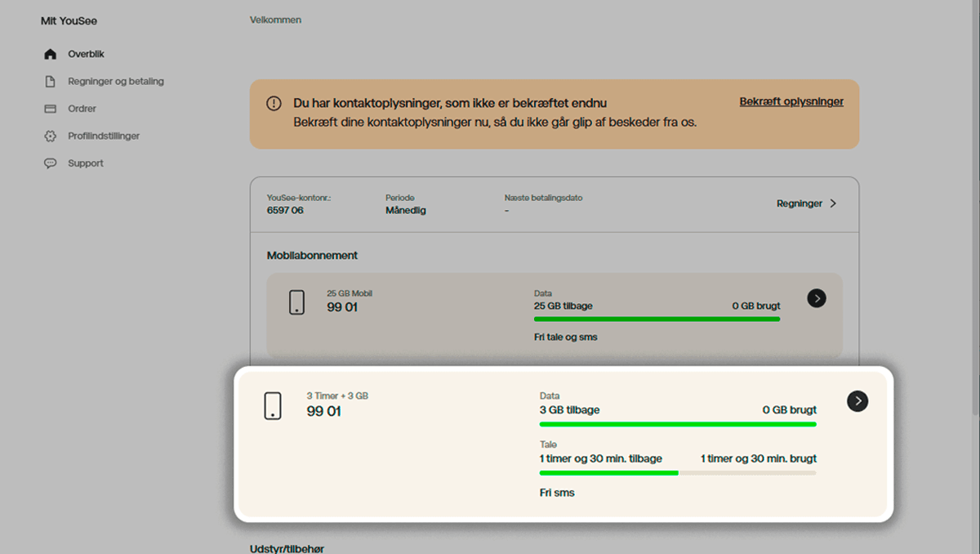Open Support using the speech bubble icon
Image resolution: width=980 pixels, height=554 pixels.
point(50,163)
